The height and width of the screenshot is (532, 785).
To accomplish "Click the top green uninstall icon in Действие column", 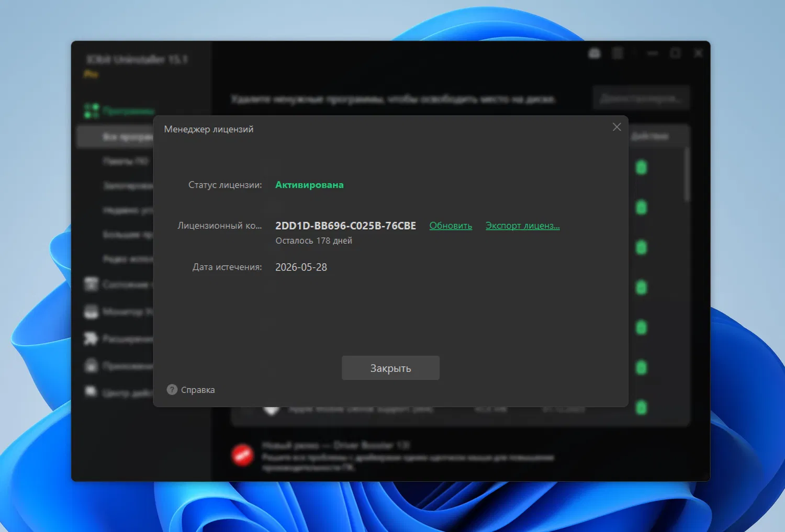I will [x=641, y=167].
